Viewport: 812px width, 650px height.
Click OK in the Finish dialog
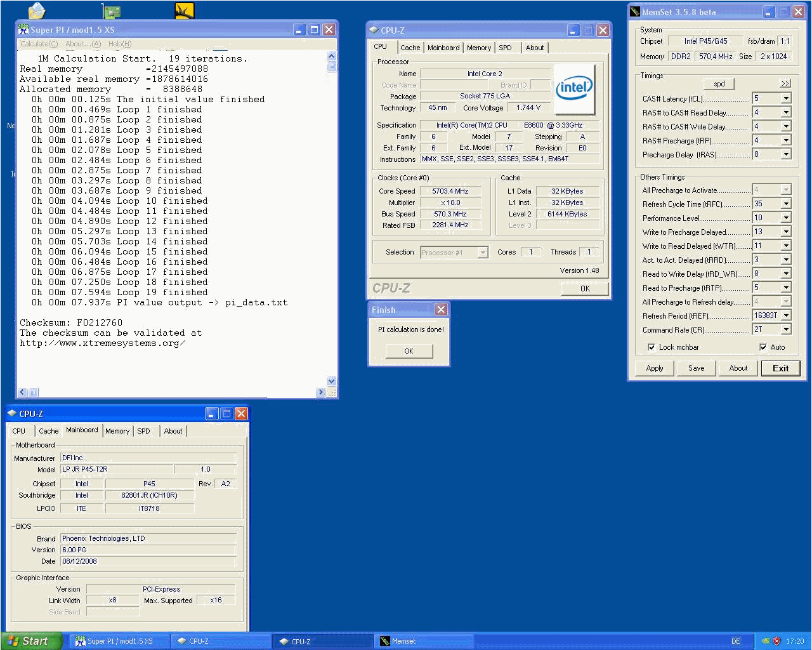tap(409, 351)
